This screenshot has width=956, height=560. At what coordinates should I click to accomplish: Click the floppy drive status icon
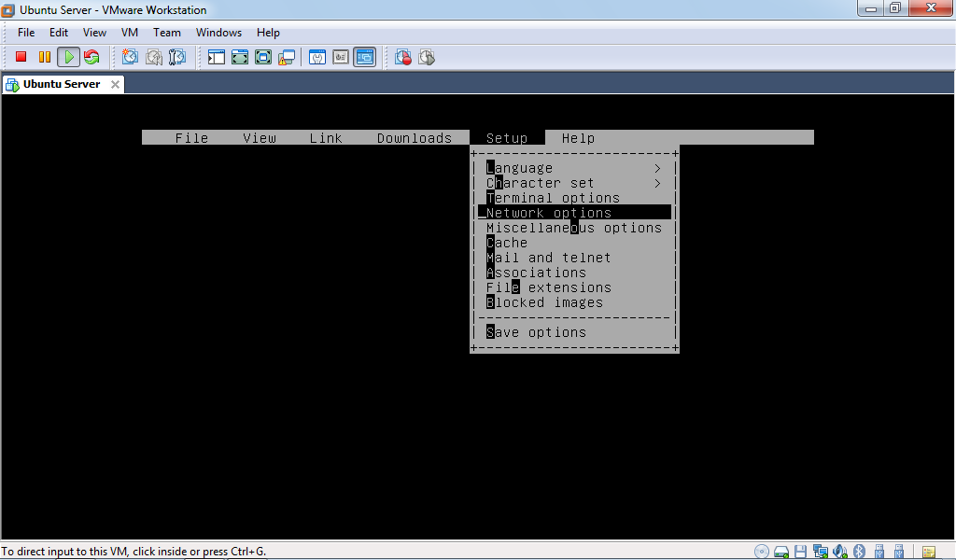click(800, 552)
